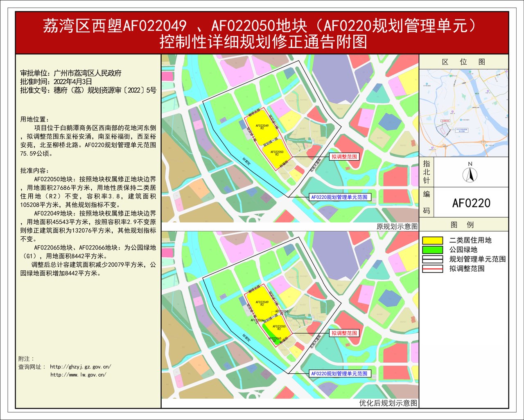Click the AF0220规划管理单元范围 callout on the original plan map
The width and height of the screenshot is (524, 420).
tap(339, 197)
